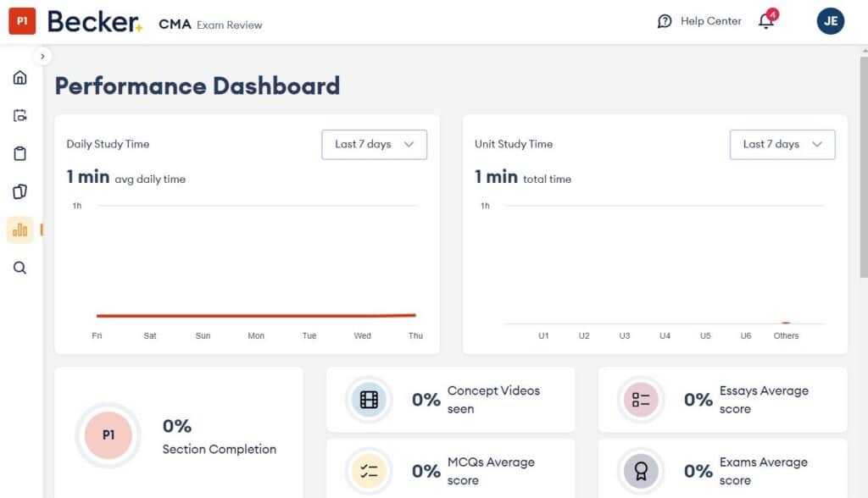The height and width of the screenshot is (498, 868).
Task: Select the study planner sidebar icon
Action: [x=19, y=115]
